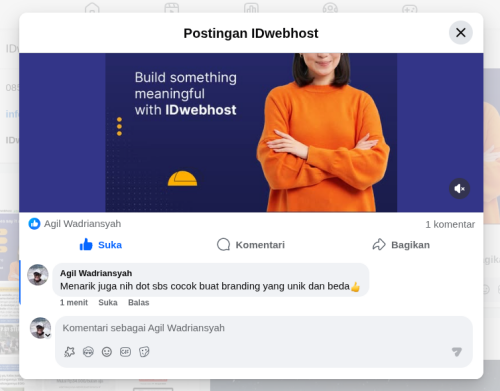500x391 pixels.
Task: Open the Home icon in background navigation
Action: point(92,8)
